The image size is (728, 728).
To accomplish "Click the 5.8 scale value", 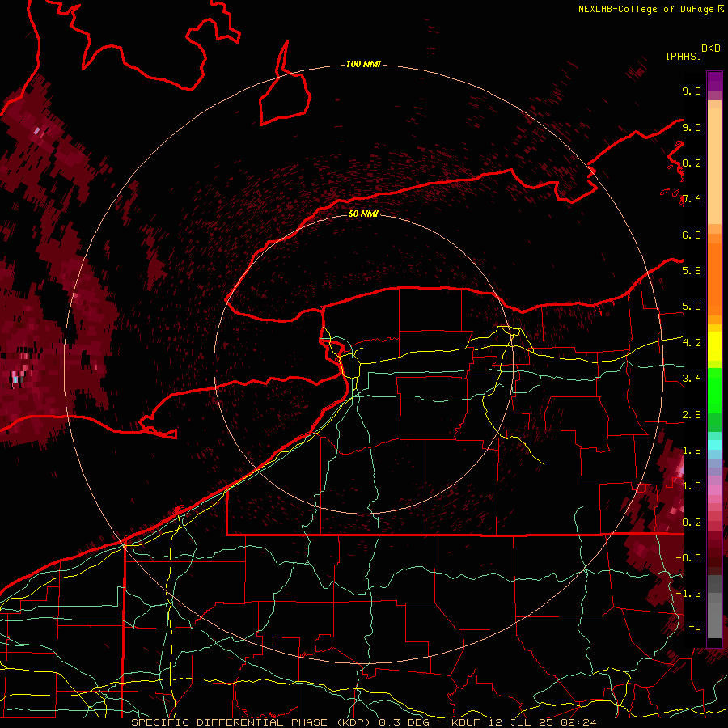I will [x=692, y=270].
